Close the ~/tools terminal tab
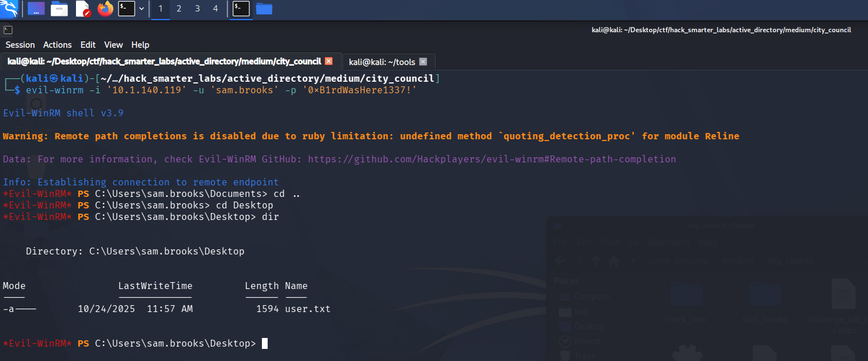The image size is (868, 361). [423, 62]
